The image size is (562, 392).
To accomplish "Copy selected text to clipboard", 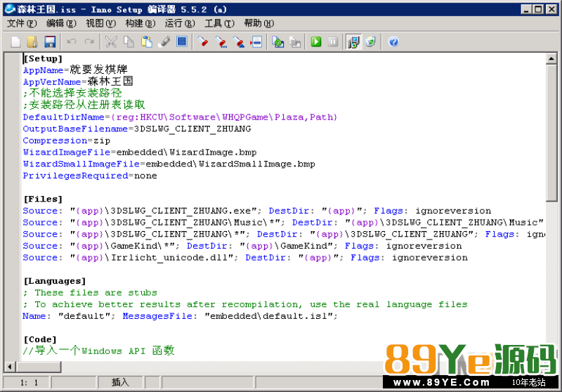I will [129, 42].
